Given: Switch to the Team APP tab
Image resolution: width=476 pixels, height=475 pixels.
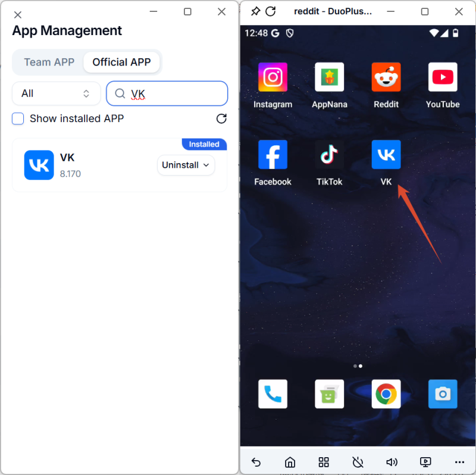Looking at the screenshot, I should click(49, 62).
